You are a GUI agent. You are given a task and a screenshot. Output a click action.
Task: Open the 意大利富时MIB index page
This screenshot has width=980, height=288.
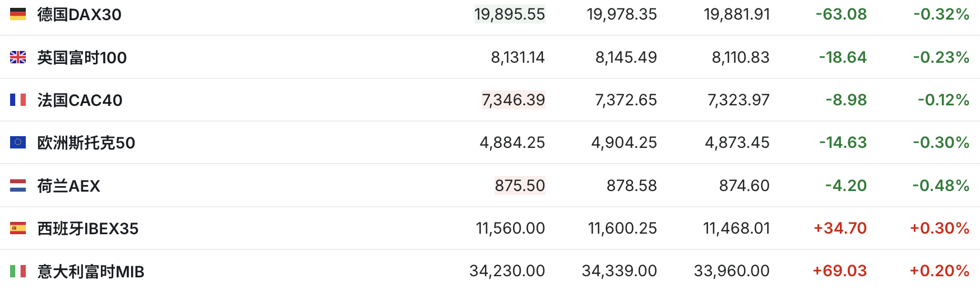point(91,271)
